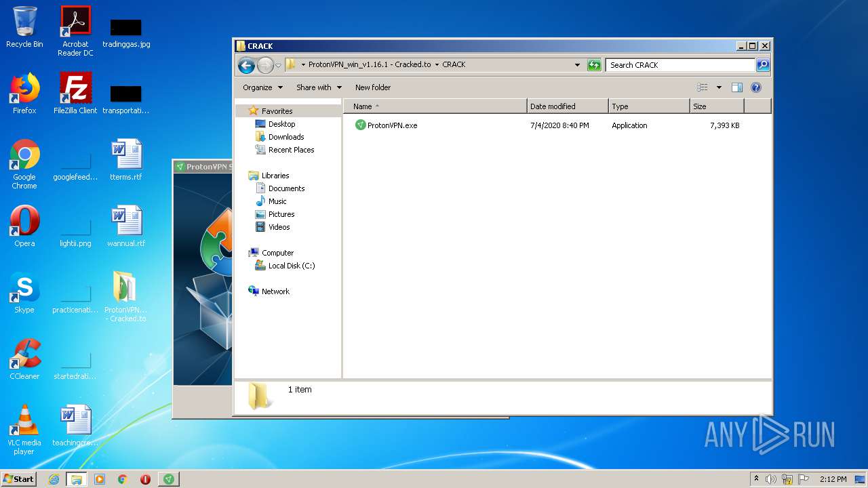Change view via the views icon

[x=703, y=87]
